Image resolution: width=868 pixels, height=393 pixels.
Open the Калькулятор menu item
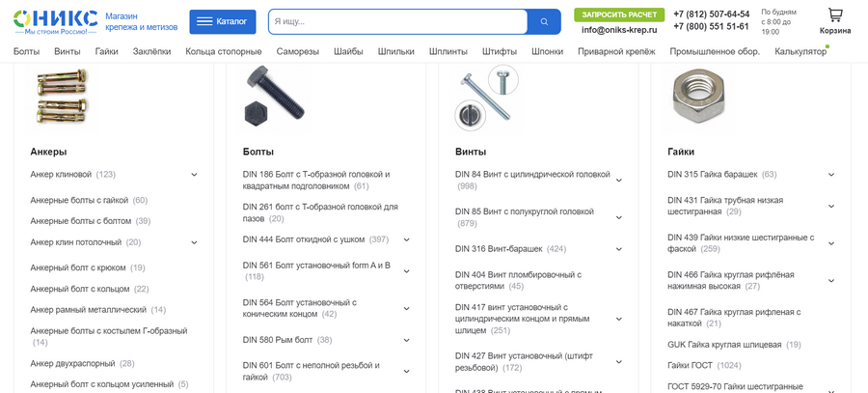tap(800, 51)
